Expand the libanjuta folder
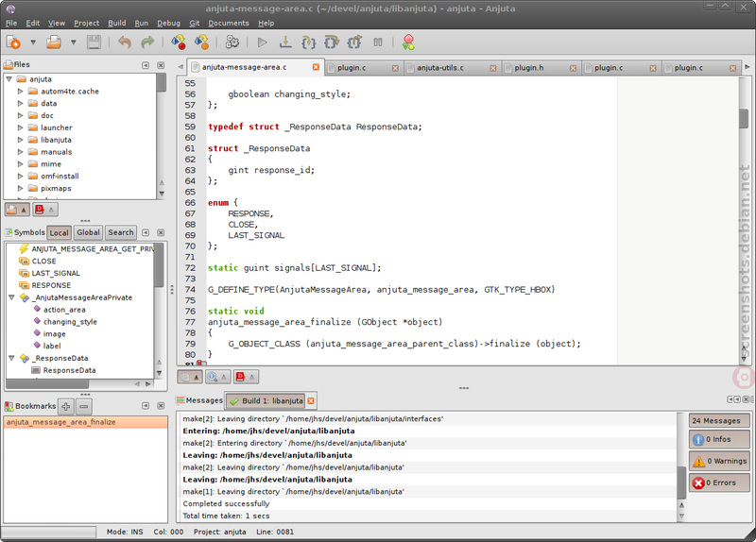Image resolution: width=756 pixels, height=542 pixels. (x=20, y=140)
